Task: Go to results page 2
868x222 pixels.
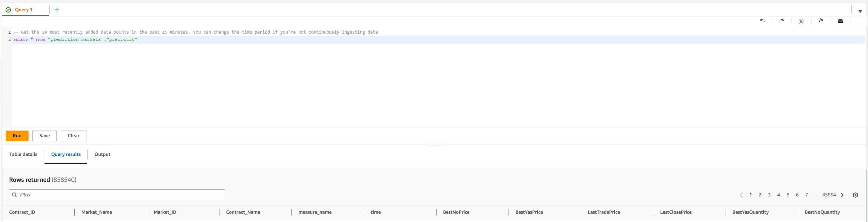Action: click(760, 195)
